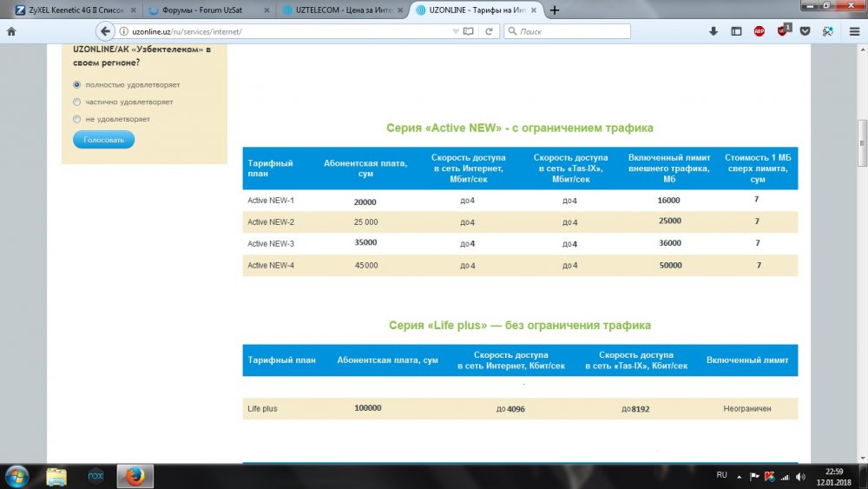Click the 35000 subscription fee cell
This screenshot has width=868, height=489.
tap(366, 242)
